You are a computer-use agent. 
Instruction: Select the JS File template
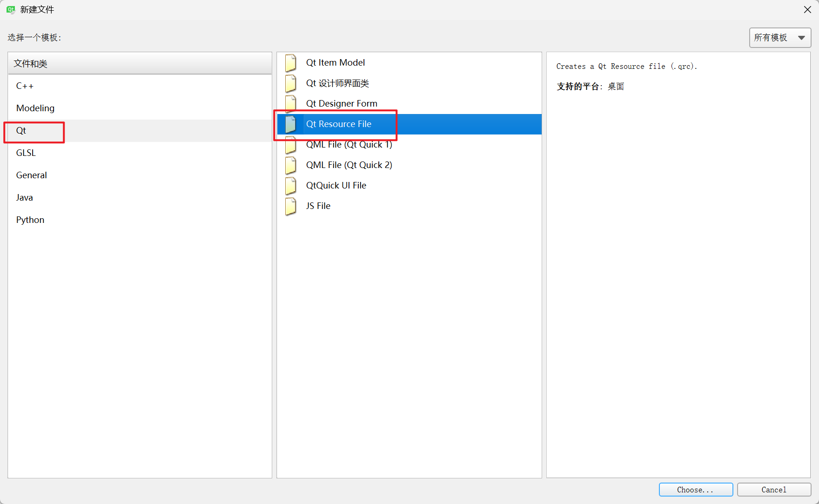tap(409, 206)
